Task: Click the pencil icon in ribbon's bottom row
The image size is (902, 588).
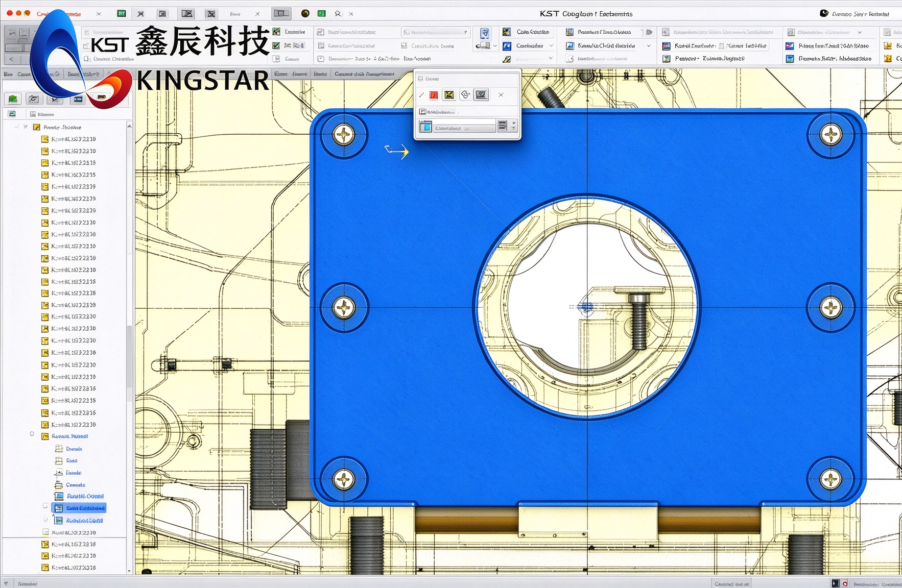Action: click(x=507, y=59)
